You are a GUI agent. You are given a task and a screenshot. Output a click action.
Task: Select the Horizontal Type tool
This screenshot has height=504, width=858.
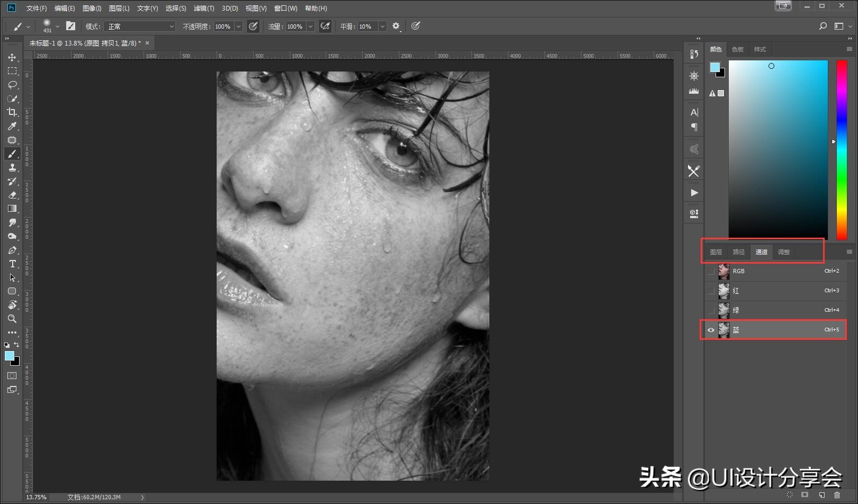click(12, 264)
